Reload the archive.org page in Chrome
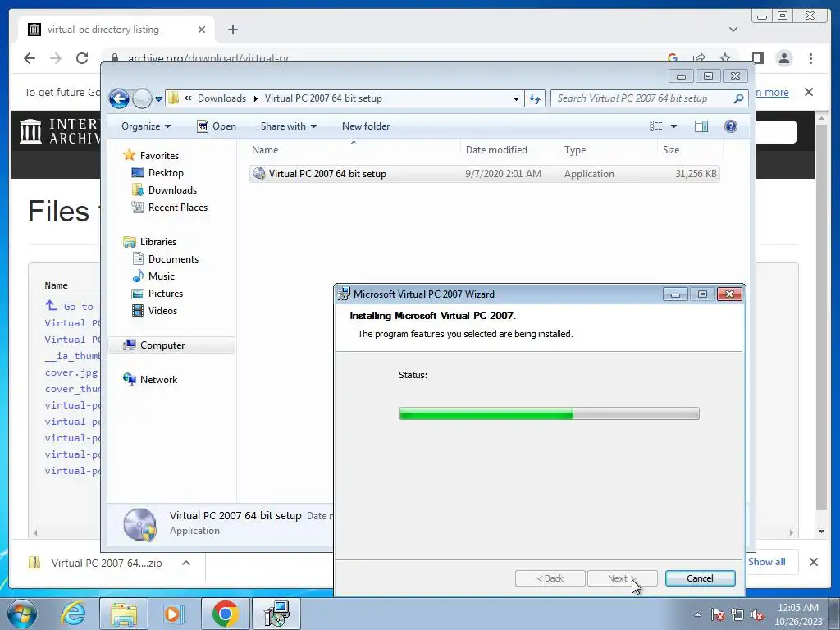840x630 pixels. [x=82, y=58]
